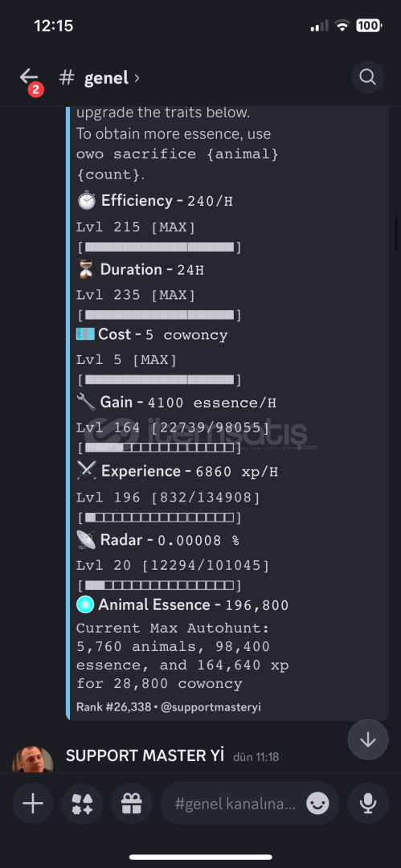Image resolution: width=401 pixels, height=868 pixels.
Task: Tap the Animal Essence blue orb emoji
Action: [x=85, y=604]
